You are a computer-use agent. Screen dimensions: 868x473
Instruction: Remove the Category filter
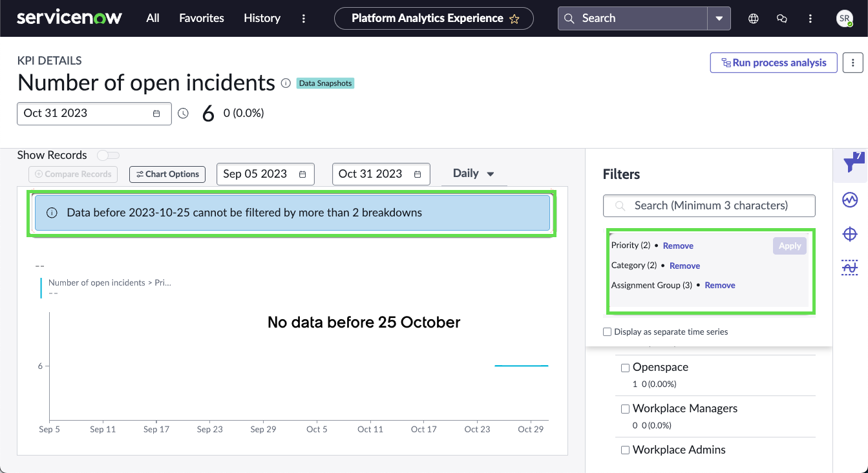pos(684,266)
